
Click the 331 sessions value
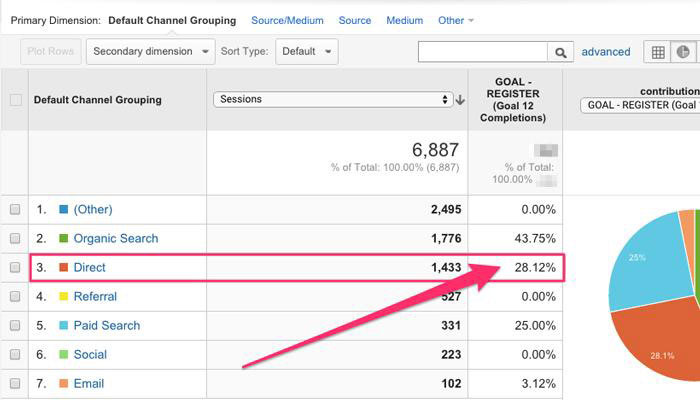[451, 325]
